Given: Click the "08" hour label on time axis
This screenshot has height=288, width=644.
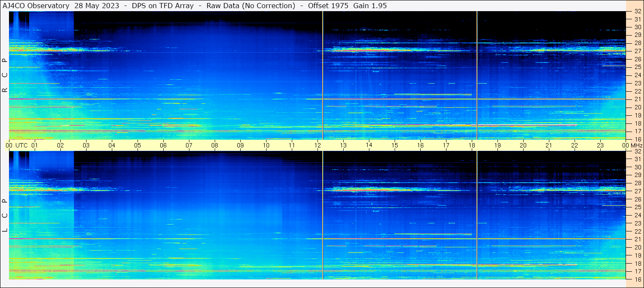Looking at the screenshot, I should point(215,145).
